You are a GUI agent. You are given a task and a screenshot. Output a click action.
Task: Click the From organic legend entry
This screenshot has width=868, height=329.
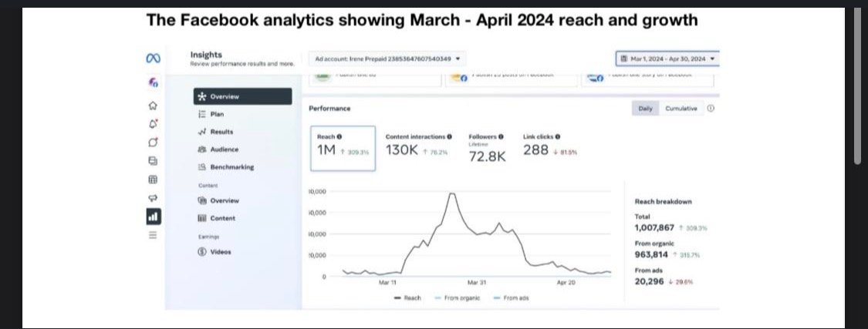[458, 298]
